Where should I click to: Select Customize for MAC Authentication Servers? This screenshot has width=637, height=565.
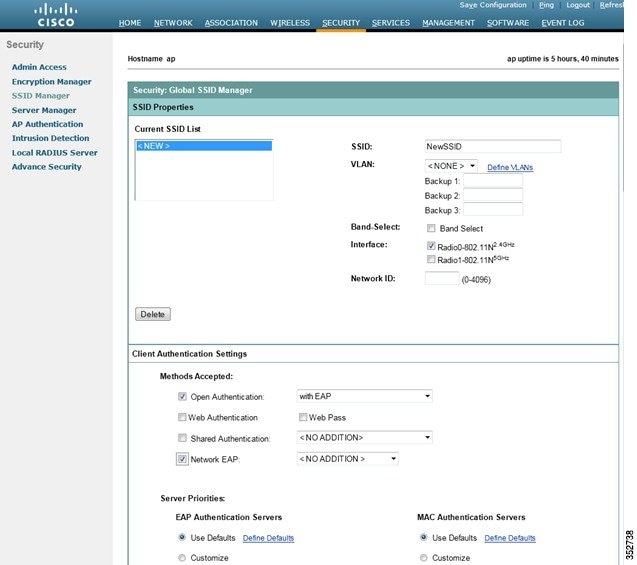(x=424, y=558)
